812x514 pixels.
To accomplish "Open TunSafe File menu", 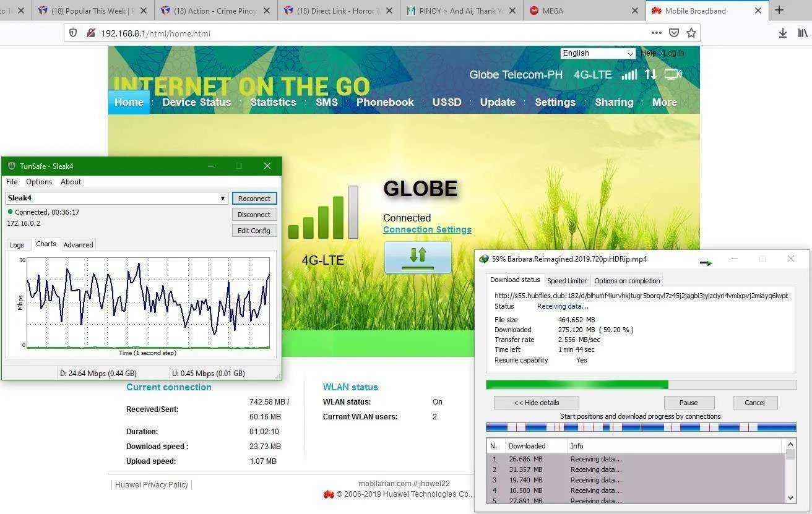I will (x=12, y=182).
